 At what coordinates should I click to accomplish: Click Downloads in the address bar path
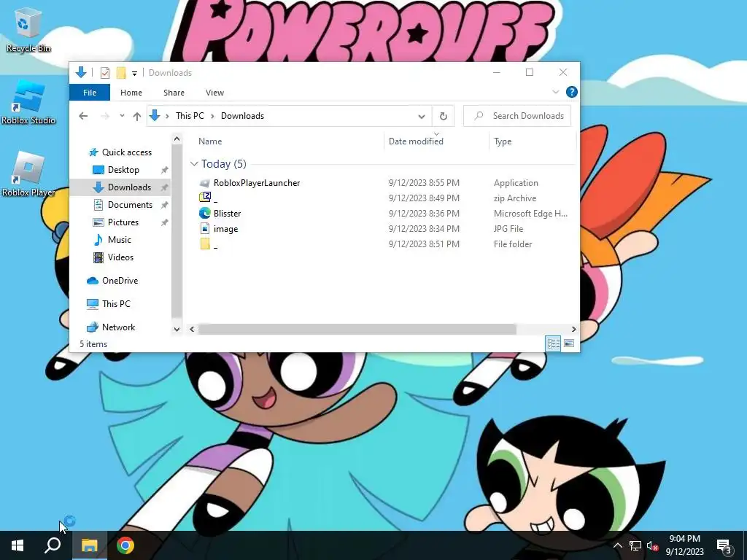[242, 116]
